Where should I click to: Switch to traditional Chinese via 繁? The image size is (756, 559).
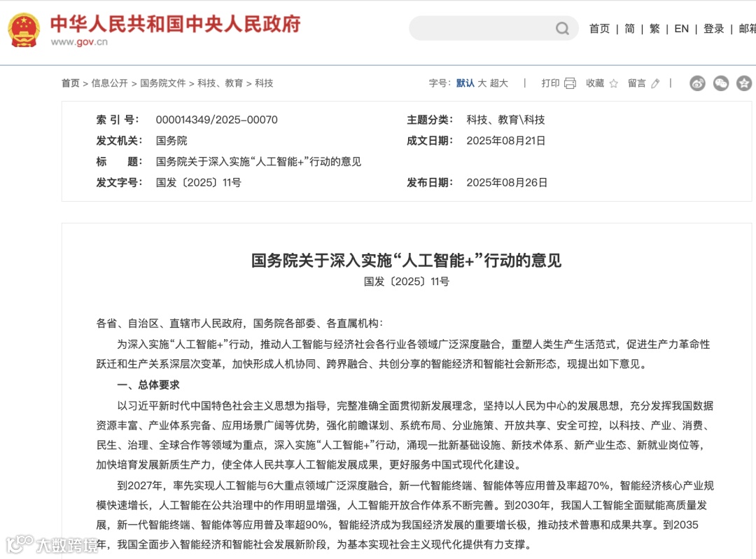pos(654,29)
